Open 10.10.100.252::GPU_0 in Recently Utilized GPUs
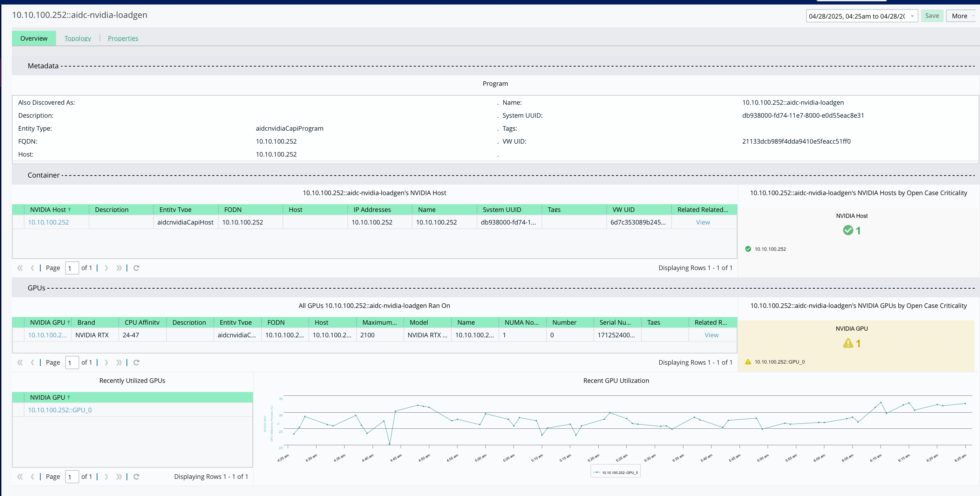 tap(60, 410)
